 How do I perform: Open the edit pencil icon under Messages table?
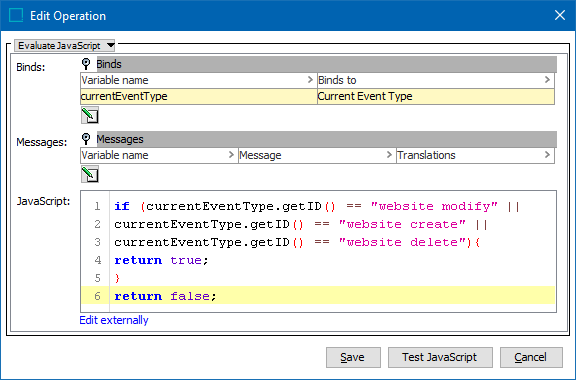90,174
